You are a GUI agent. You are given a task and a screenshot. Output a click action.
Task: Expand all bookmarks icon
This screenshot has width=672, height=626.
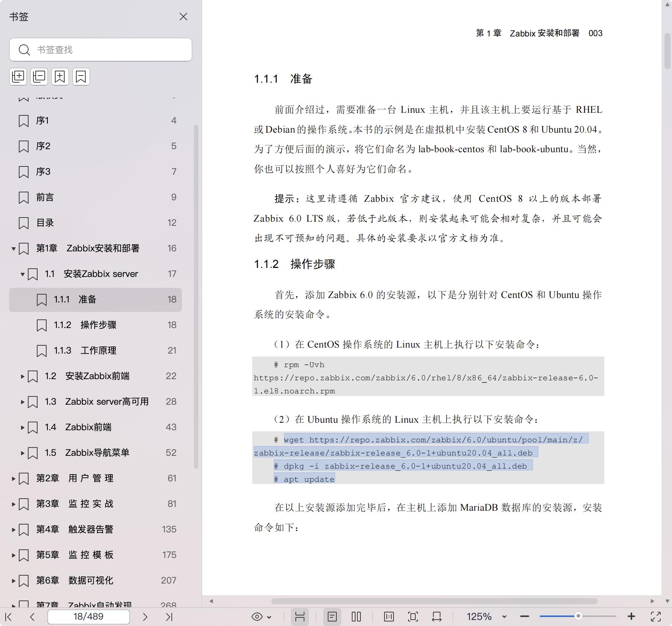click(x=18, y=77)
